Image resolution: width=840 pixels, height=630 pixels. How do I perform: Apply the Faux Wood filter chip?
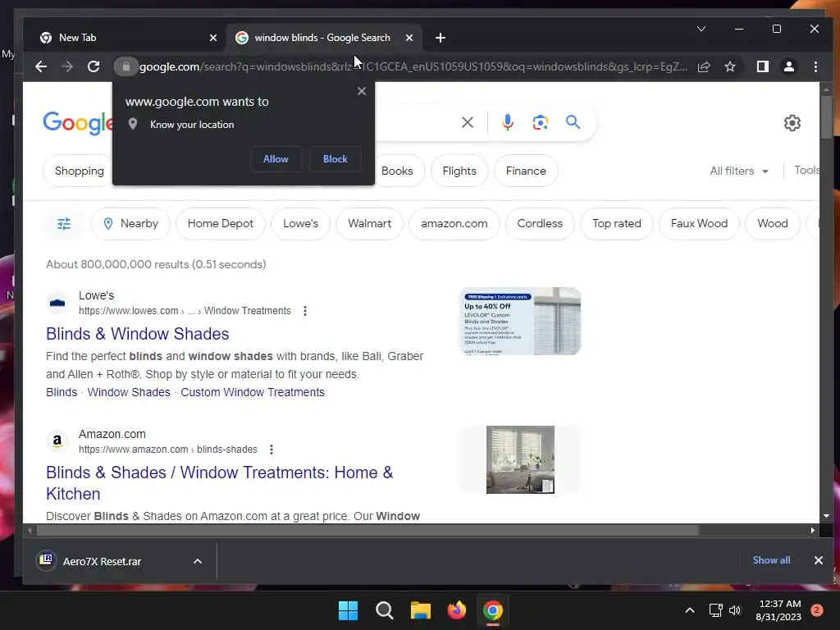[699, 223]
